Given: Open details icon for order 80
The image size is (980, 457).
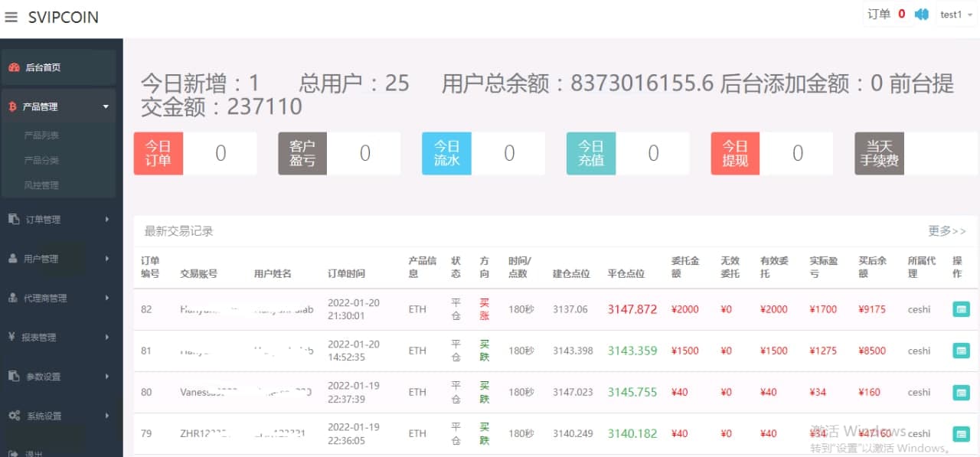Looking at the screenshot, I should tap(961, 392).
